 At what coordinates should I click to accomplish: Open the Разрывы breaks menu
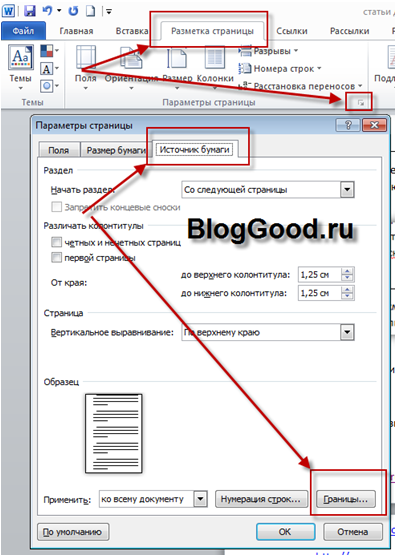click(269, 51)
